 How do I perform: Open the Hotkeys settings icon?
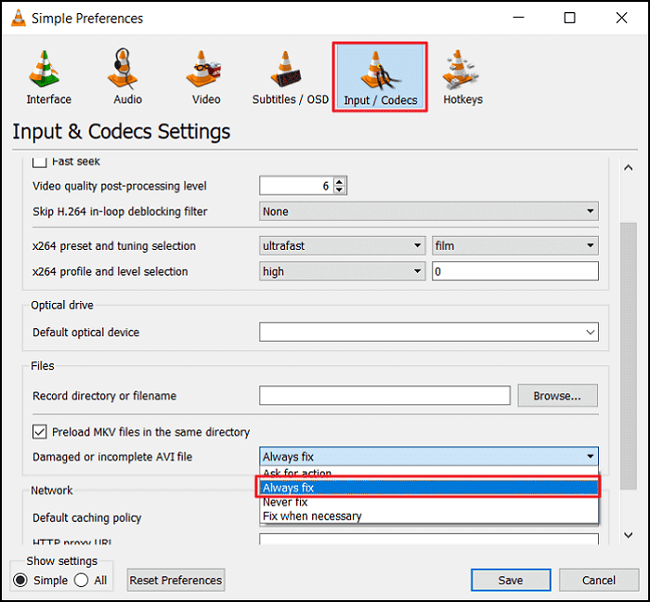click(462, 75)
